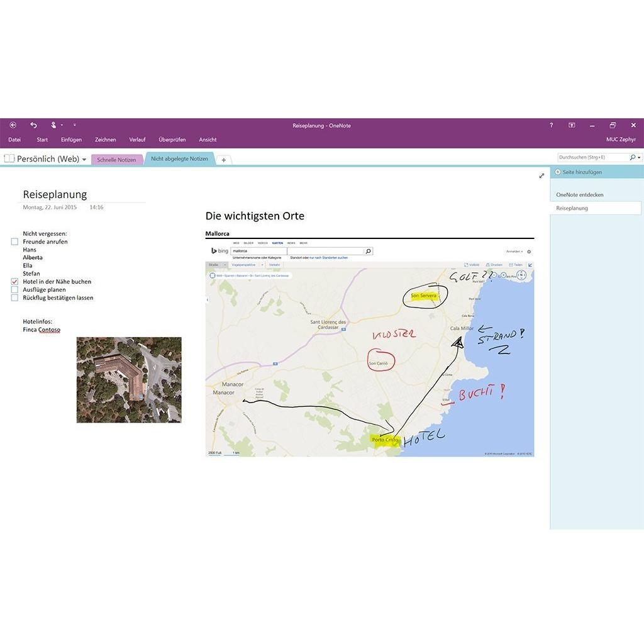Open the Zeichnen ribbon tab

pyautogui.click(x=106, y=140)
